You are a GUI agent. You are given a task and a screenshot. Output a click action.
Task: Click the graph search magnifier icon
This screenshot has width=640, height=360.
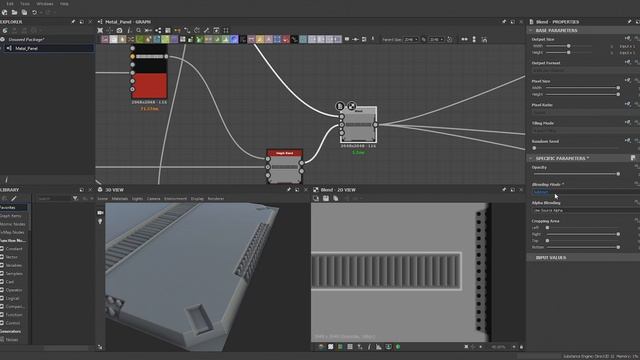[x=139, y=30]
